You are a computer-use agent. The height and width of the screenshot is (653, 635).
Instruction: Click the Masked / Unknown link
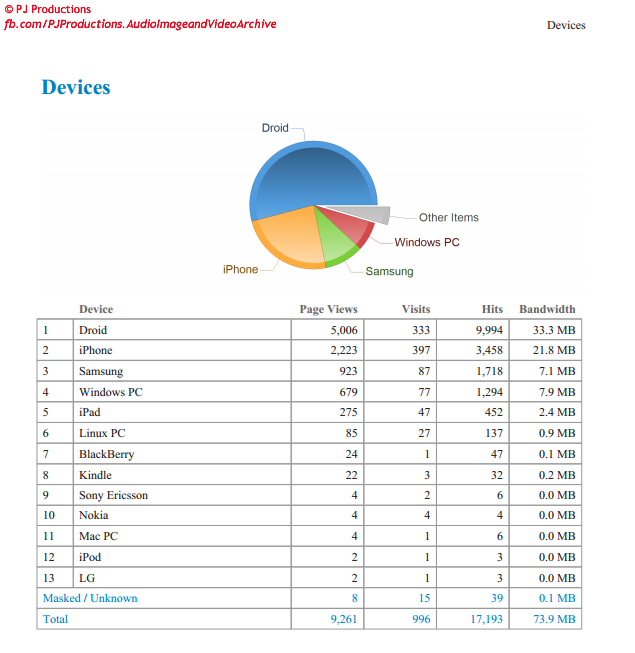(x=90, y=598)
